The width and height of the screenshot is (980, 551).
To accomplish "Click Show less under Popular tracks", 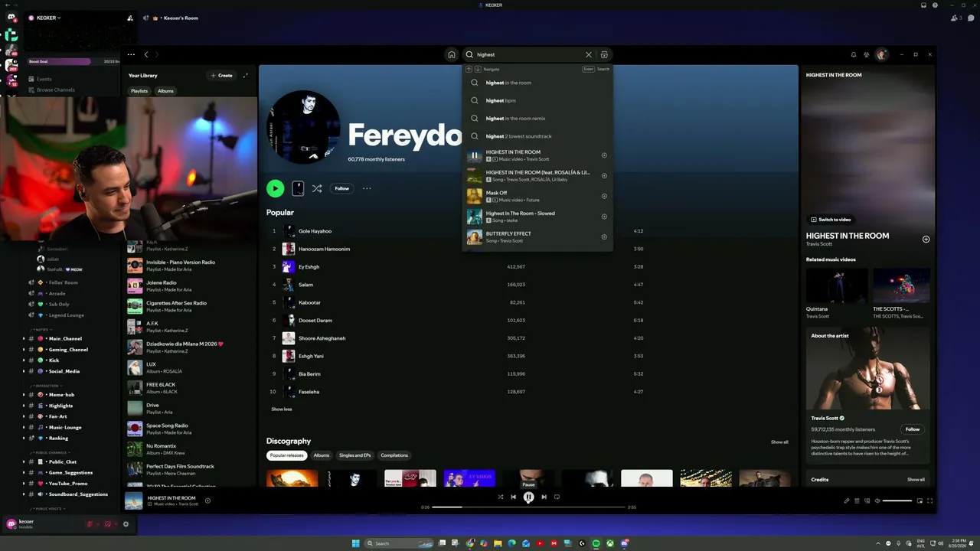I will click(x=282, y=409).
